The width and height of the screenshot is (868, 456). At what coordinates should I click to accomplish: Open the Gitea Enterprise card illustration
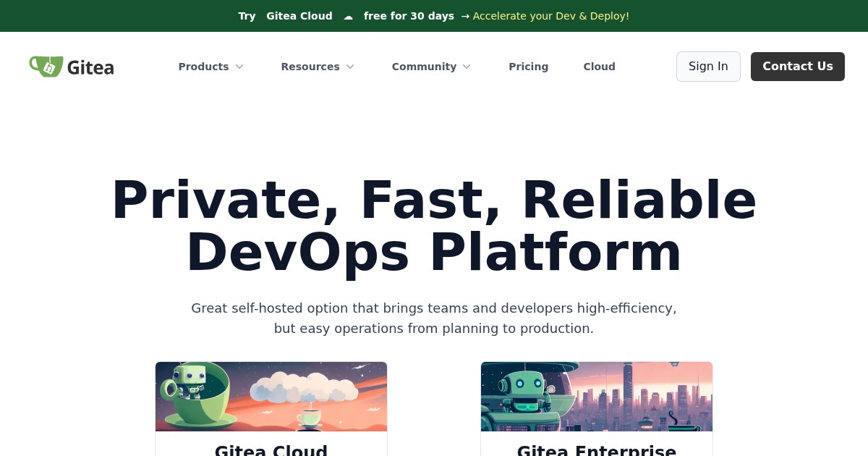click(x=597, y=397)
